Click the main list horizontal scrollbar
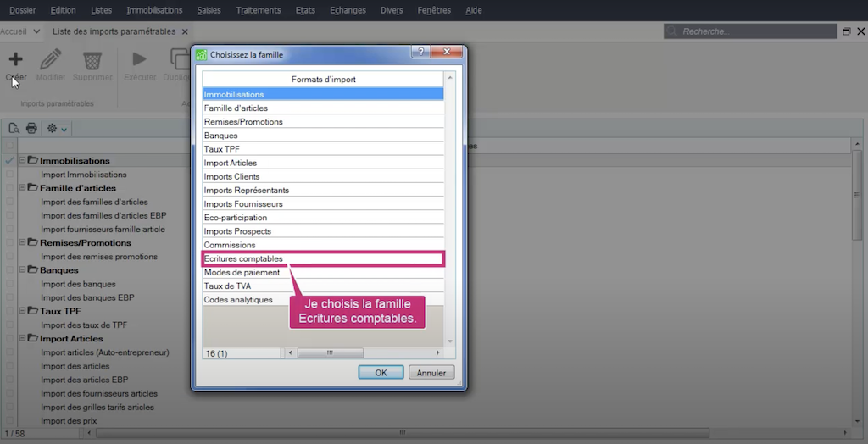 403,432
